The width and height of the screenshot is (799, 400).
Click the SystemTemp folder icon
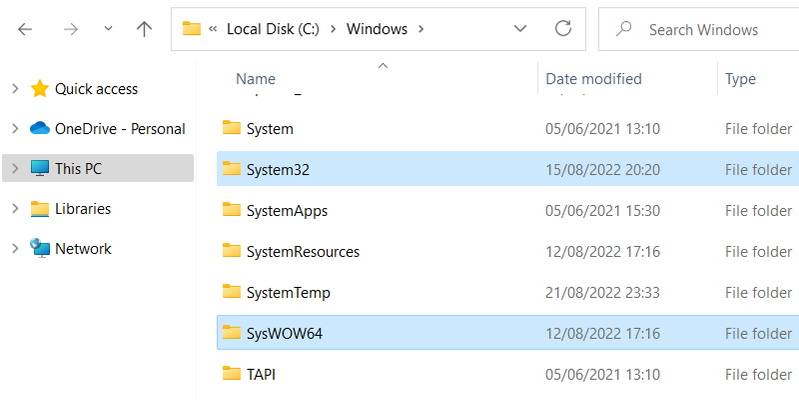point(232,292)
